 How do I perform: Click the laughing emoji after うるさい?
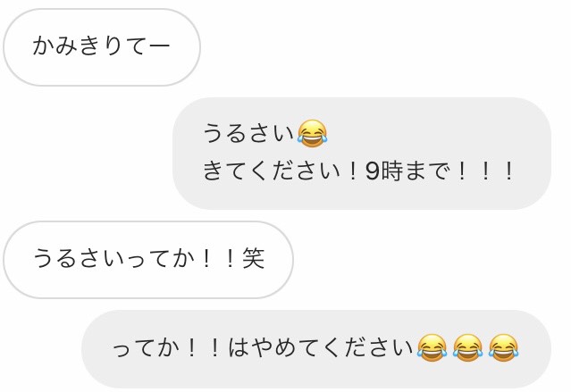pos(313,133)
